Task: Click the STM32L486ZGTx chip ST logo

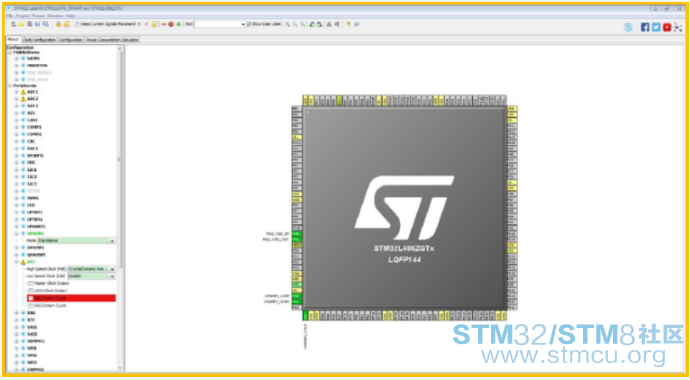Action: 404,208
